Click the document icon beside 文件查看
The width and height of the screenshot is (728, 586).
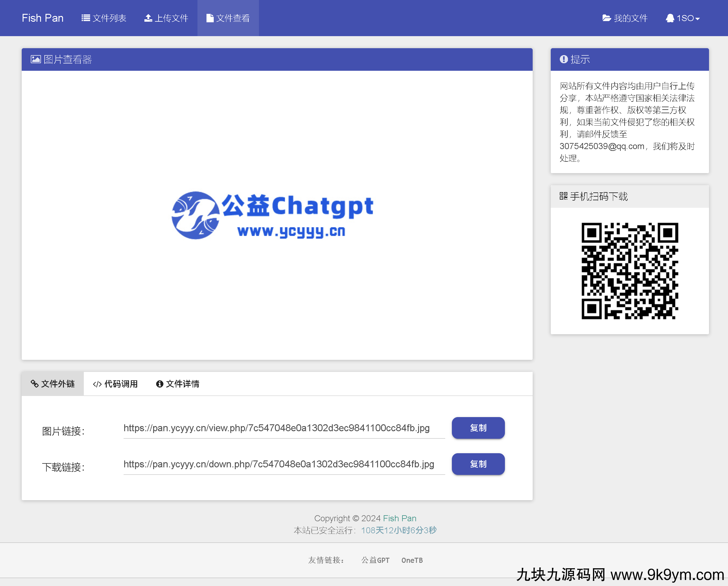click(x=210, y=18)
